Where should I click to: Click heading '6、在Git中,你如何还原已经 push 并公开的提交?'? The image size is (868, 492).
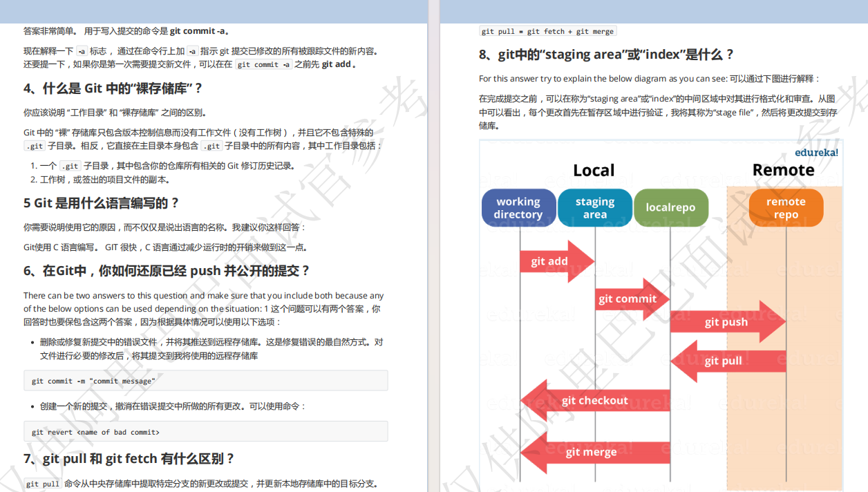click(x=167, y=271)
